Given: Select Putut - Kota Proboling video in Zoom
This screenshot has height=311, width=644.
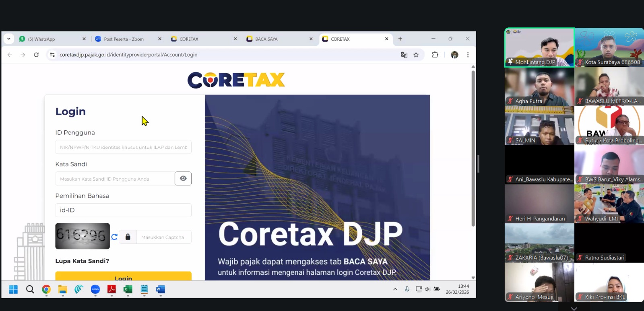Looking at the screenshot, I should coord(609,126).
